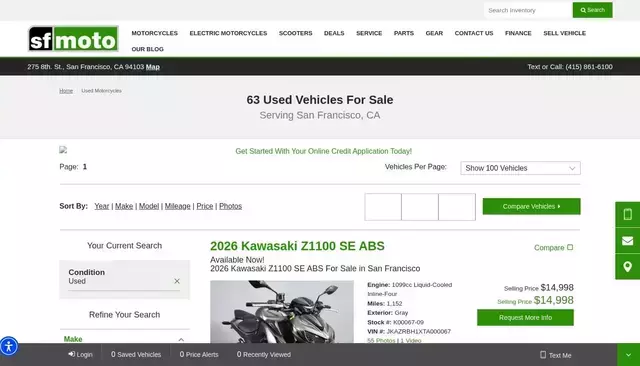
Task: Check the Compare box for Kawasaki Z1100
Action: (x=570, y=247)
